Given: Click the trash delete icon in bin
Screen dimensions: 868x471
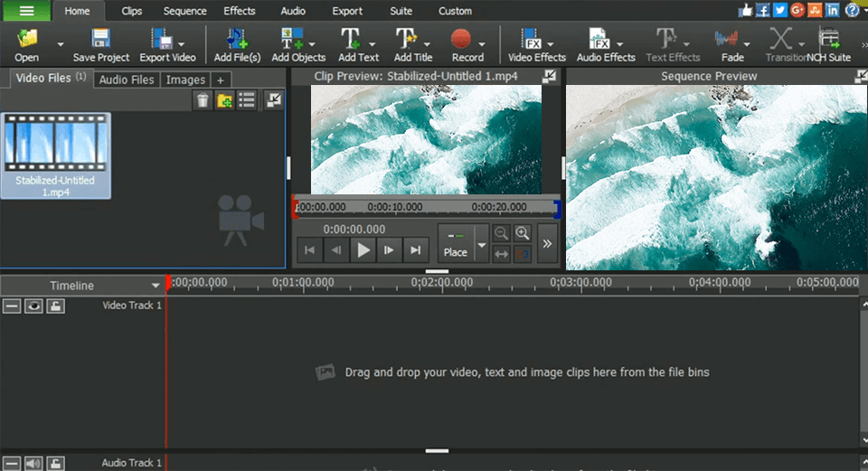Looking at the screenshot, I should [x=203, y=100].
